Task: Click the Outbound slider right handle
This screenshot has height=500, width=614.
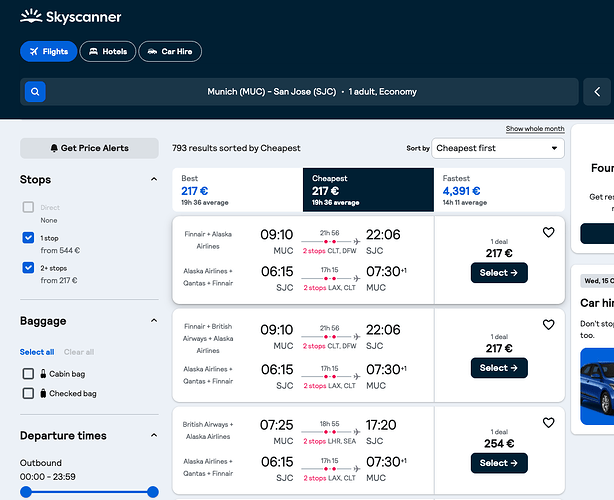Action: tap(153, 492)
